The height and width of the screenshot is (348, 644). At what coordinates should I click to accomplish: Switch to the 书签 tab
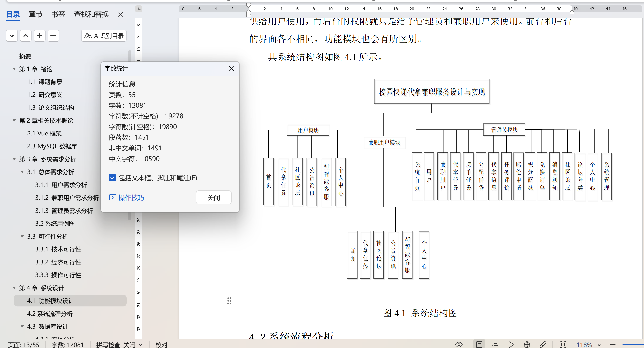pos(58,14)
